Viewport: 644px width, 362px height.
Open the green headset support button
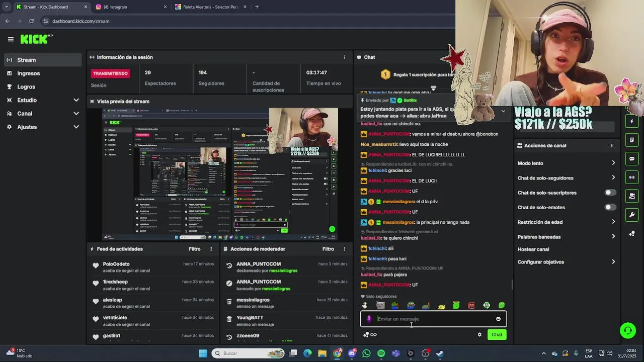coord(627,330)
